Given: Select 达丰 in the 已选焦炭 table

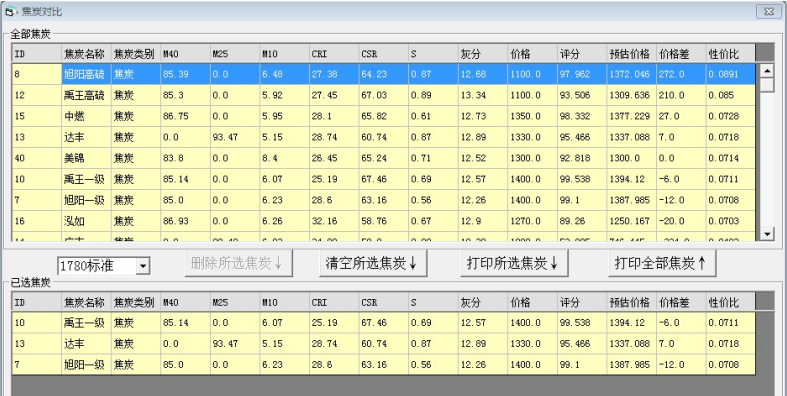Looking at the screenshot, I should pos(384,344).
